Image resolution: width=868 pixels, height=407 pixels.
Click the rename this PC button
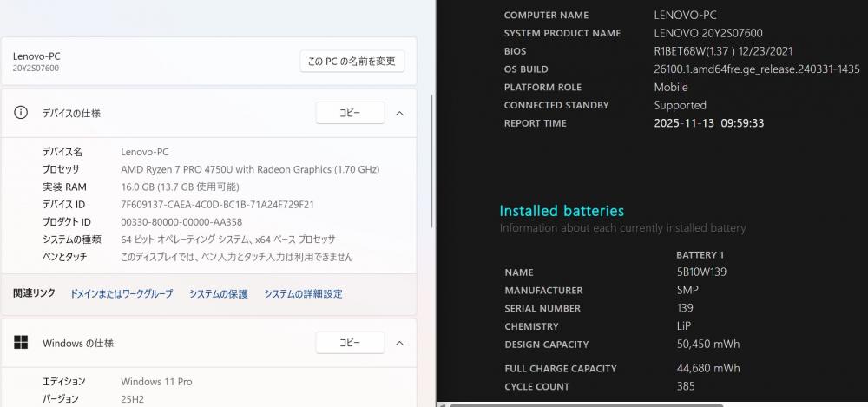click(x=352, y=62)
